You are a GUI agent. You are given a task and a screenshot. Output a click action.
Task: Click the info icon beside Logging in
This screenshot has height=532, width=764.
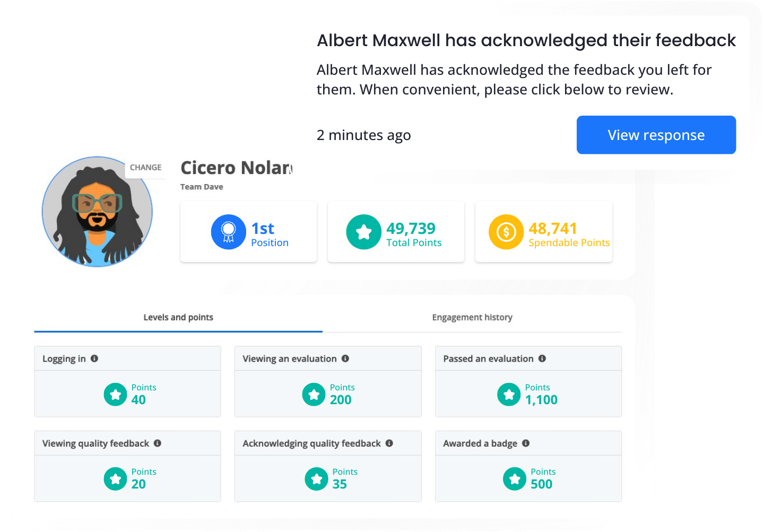[94, 359]
